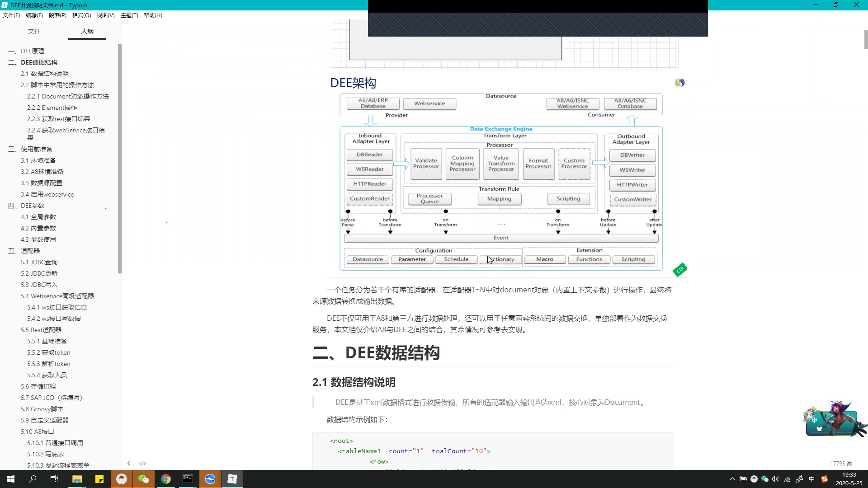The width and height of the screenshot is (868, 488).
Task: Open the 段落(P) menu
Action: 57,15
